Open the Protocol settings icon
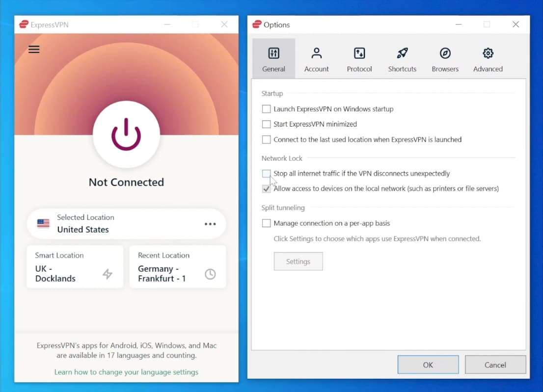Image resolution: width=543 pixels, height=392 pixels. (359, 53)
